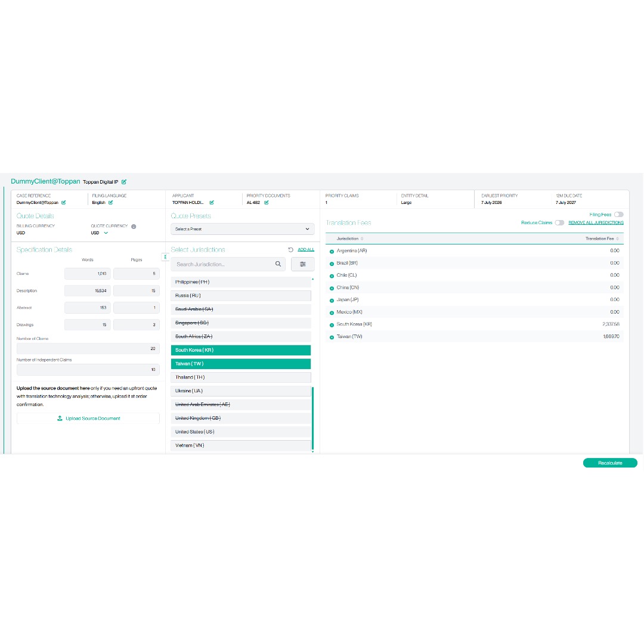Enable the Reduce Claims switch

pyautogui.click(x=559, y=222)
